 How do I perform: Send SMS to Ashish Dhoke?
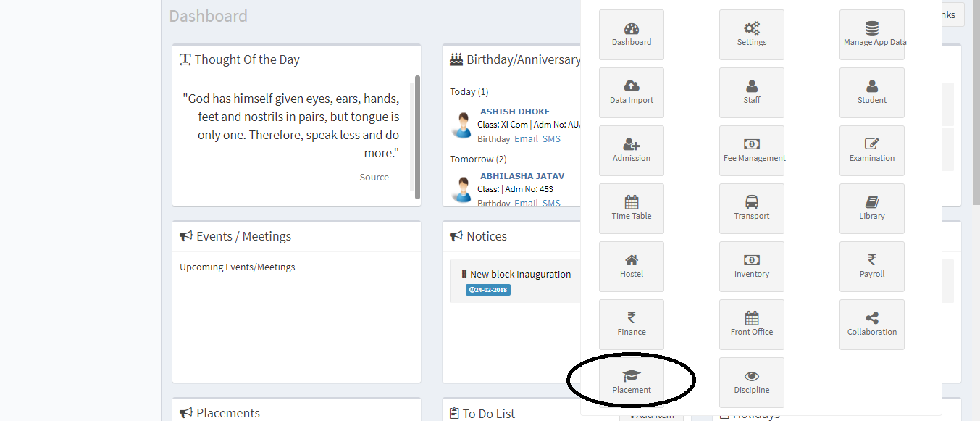click(x=551, y=138)
